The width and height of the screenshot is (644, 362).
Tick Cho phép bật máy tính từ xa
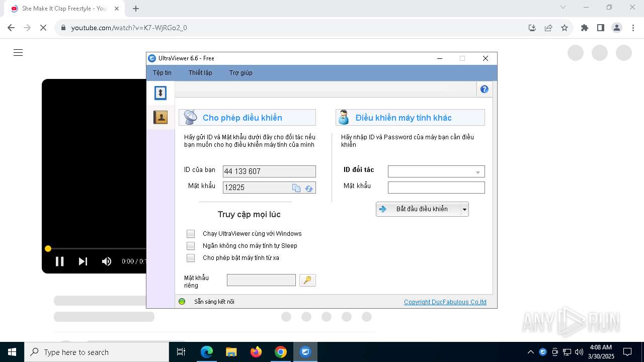coord(191,258)
